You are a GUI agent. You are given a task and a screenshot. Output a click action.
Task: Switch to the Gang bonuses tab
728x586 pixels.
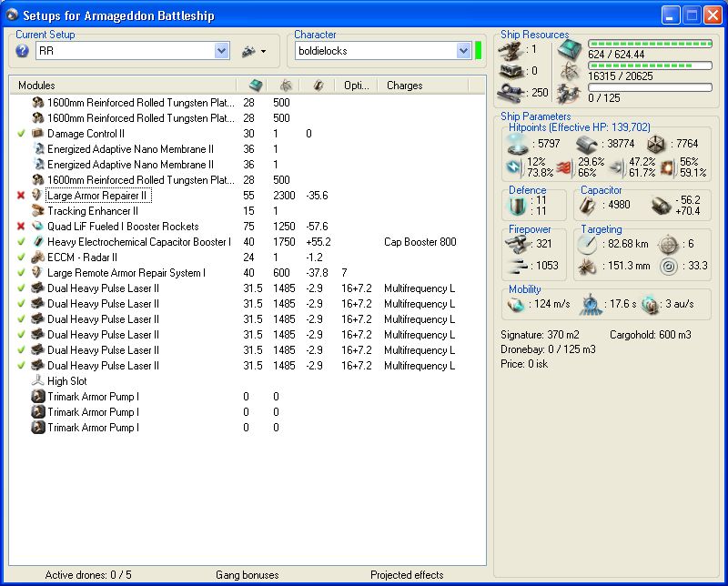(x=247, y=575)
